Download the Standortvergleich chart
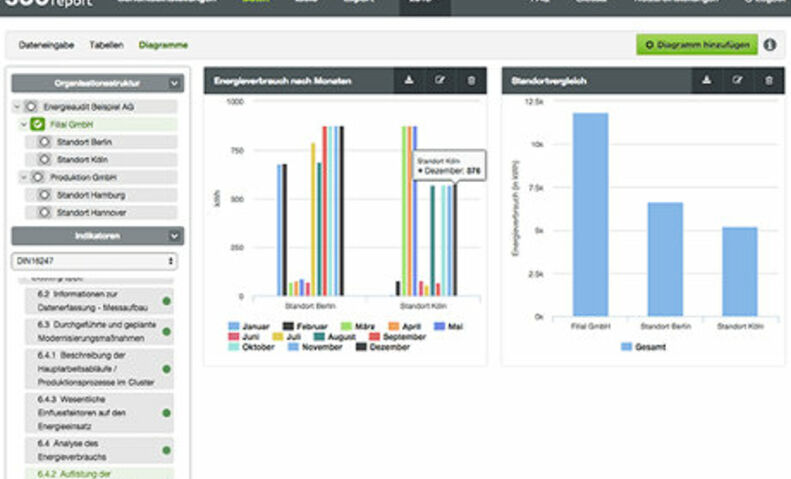The image size is (791, 479). click(x=706, y=80)
